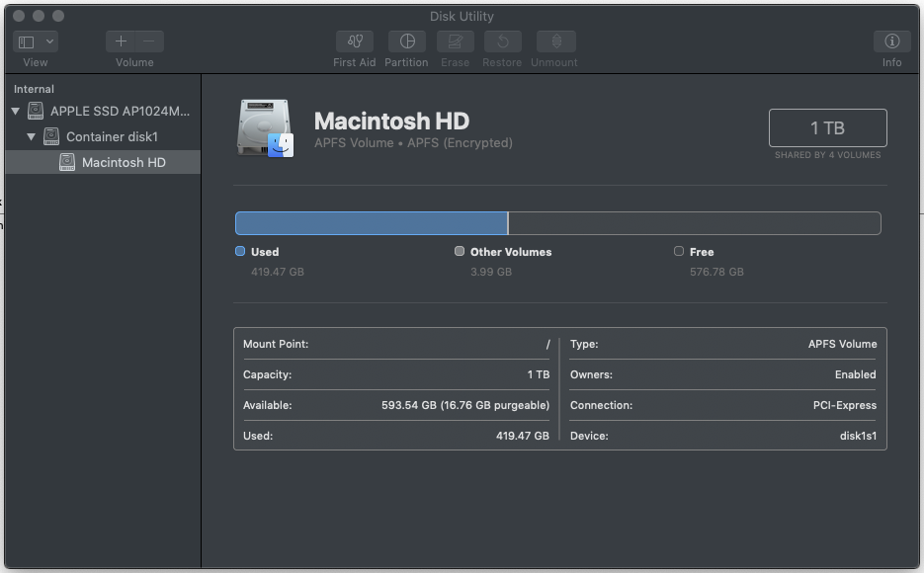
Task: Click the Macintosh HD volume title
Action: pyautogui.click(x=392, y=122)
